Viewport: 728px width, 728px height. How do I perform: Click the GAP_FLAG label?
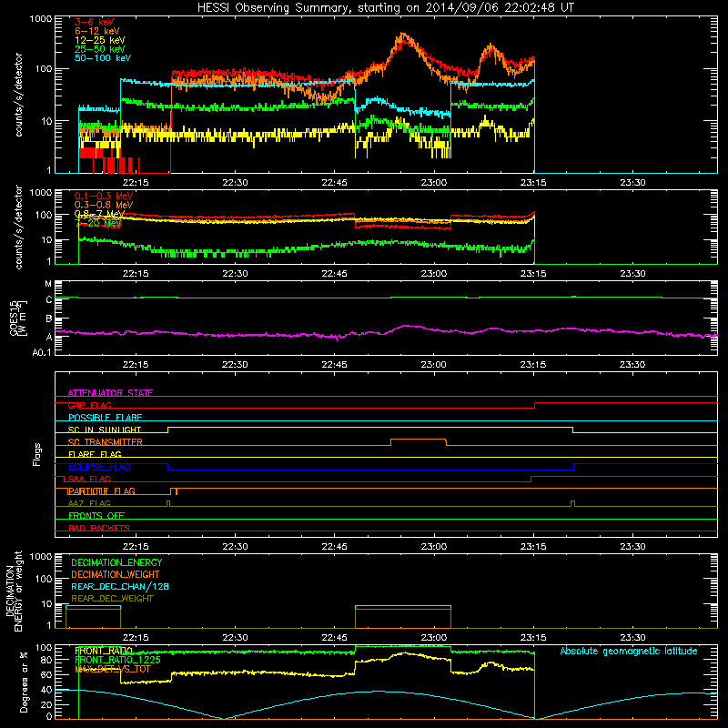pyautogui.click(x=89, y=405)
